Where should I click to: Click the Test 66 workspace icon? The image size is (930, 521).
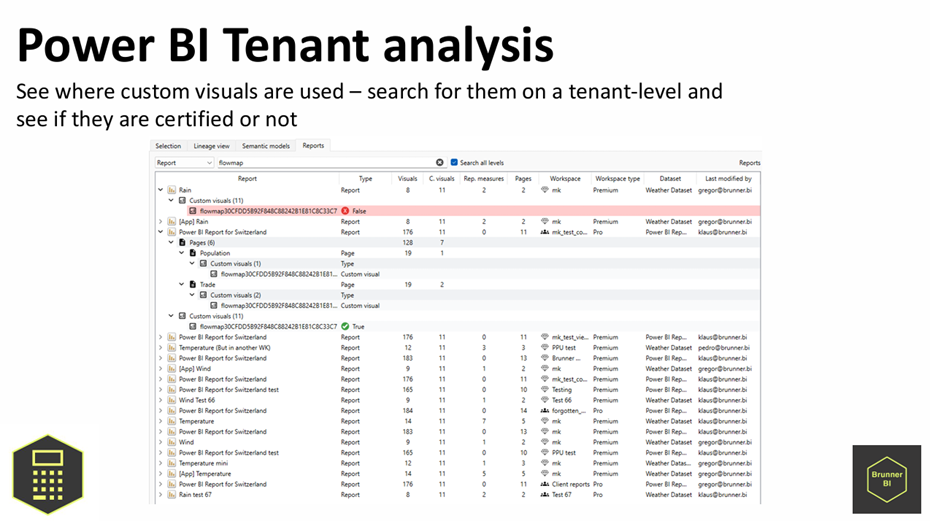coord(544,401)
